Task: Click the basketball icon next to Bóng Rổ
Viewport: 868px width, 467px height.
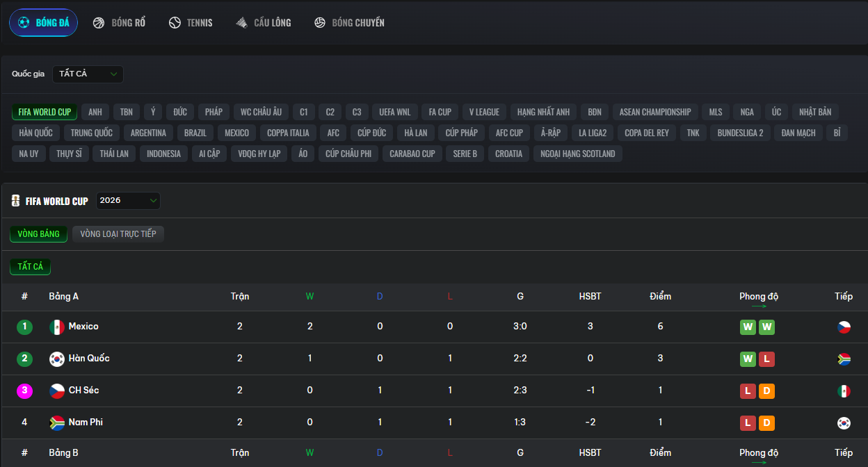Action: tap(99, 23)
